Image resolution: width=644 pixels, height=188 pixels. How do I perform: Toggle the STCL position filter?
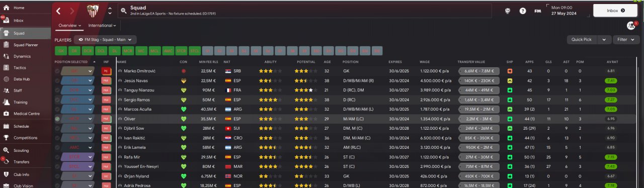click(x=195, y=51)
